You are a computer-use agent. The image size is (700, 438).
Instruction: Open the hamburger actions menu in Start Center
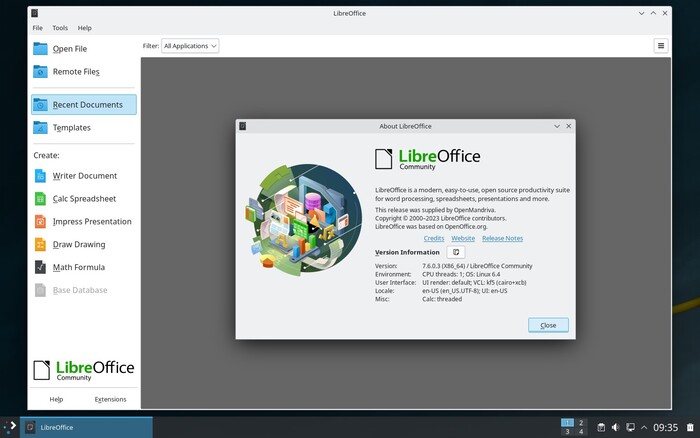tap(661, 46)
